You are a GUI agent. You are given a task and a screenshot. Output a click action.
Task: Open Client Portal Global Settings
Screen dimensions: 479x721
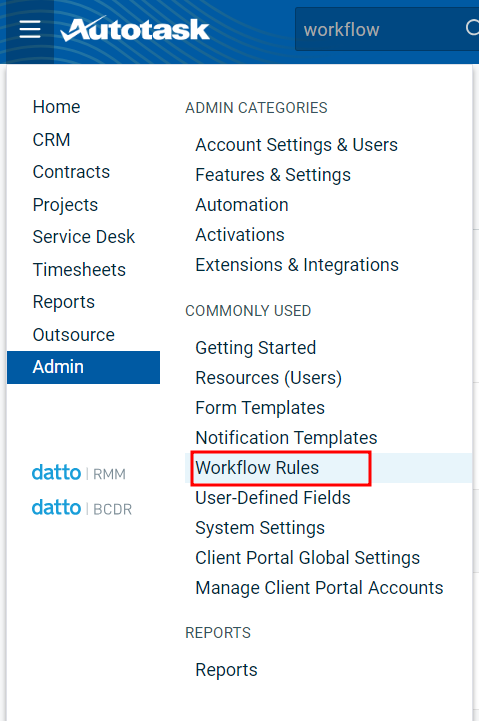point(308,558)
